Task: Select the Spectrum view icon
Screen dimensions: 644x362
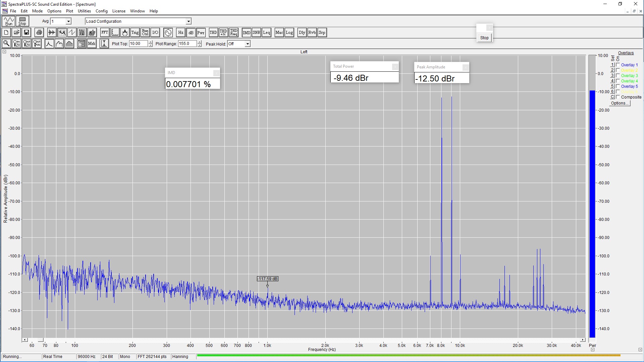Action: [62, 33]
